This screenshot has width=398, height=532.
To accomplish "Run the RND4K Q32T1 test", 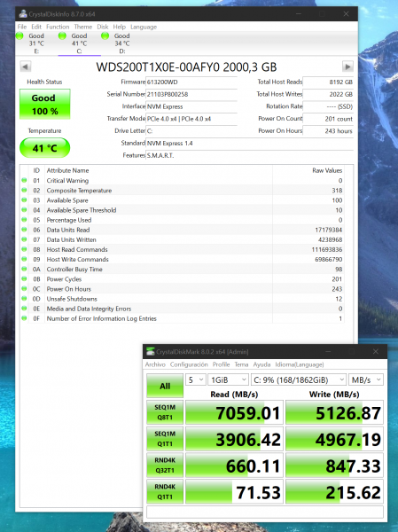I will click(165, 465).
